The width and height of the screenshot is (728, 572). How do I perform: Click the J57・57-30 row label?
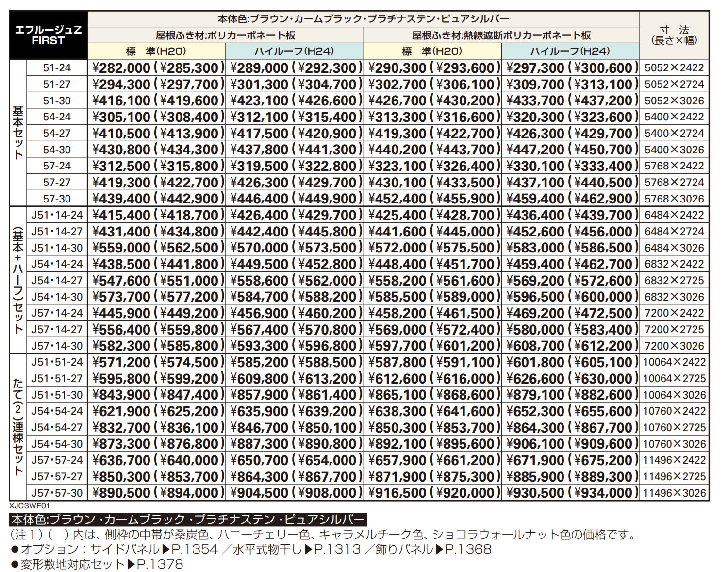(x=57, y=492)
